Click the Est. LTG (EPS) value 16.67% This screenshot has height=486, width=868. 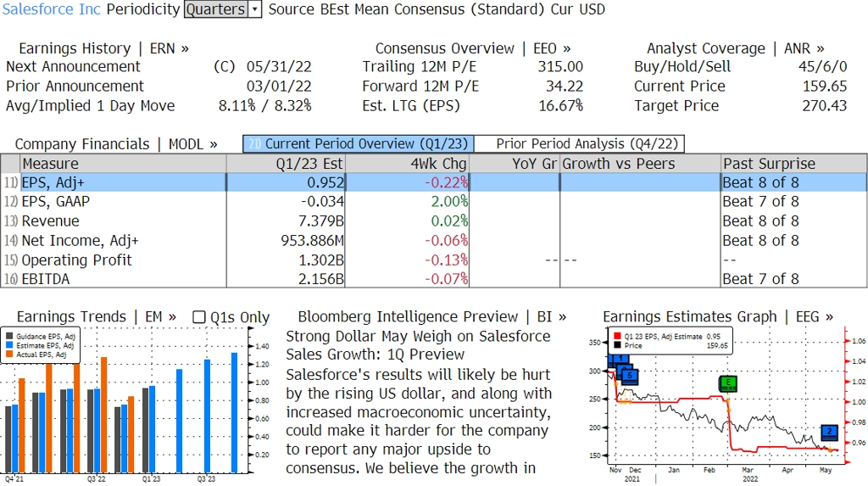(561, 106)
